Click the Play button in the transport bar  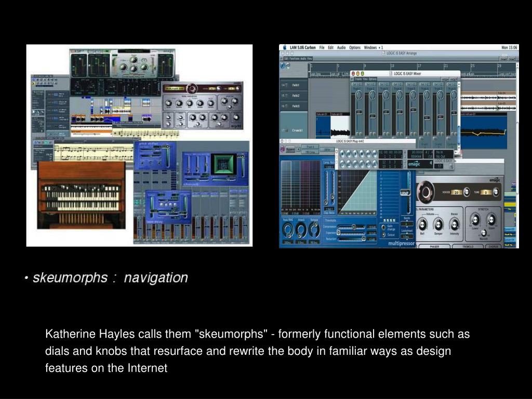(x=355, y=153)
